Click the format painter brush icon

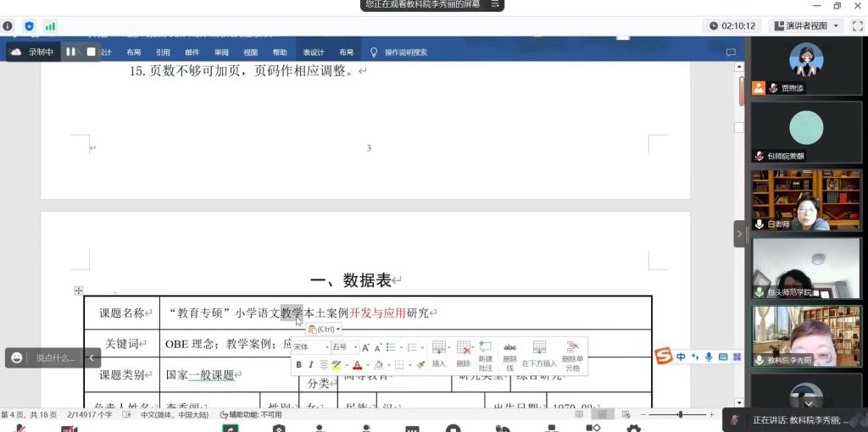click(x=420, y=365)
